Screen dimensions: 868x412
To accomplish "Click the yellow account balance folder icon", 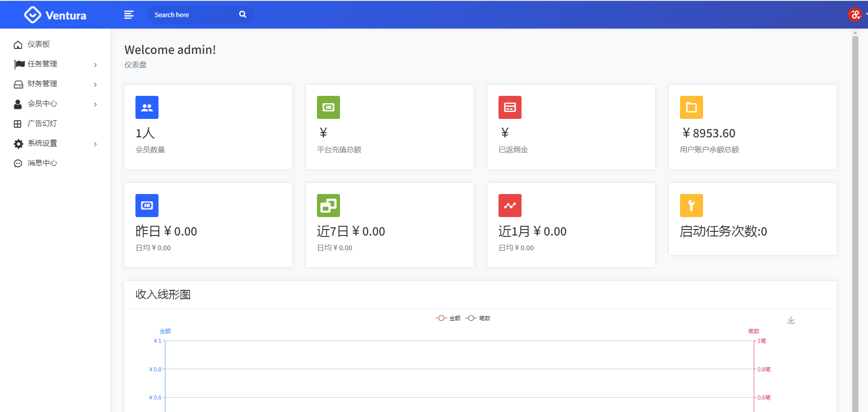I will [692, 107].
